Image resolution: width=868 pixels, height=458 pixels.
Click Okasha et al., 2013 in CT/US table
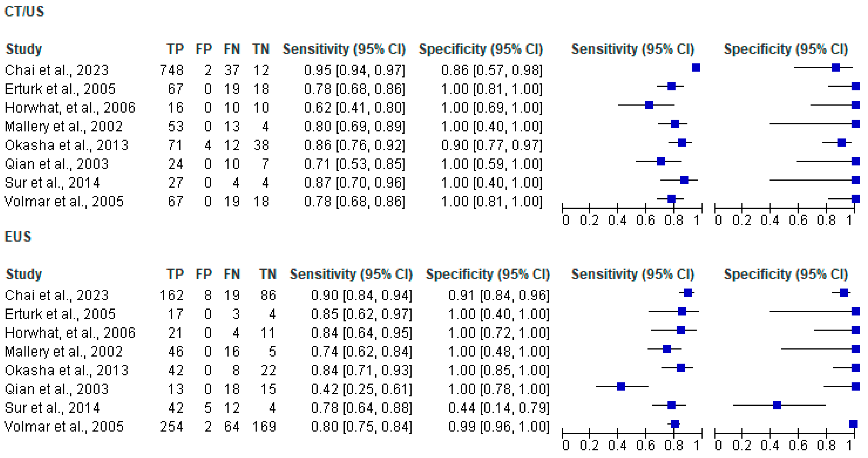point(66,145)
